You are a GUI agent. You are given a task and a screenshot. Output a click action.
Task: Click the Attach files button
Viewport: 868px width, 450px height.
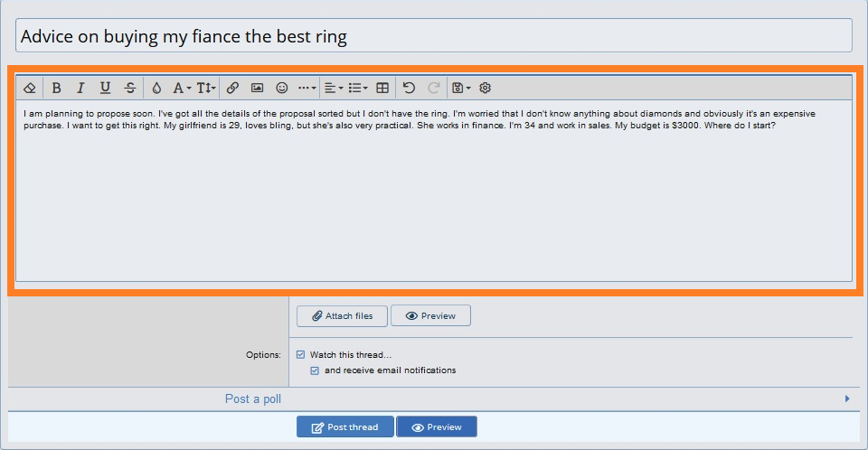tap(342, 316)
